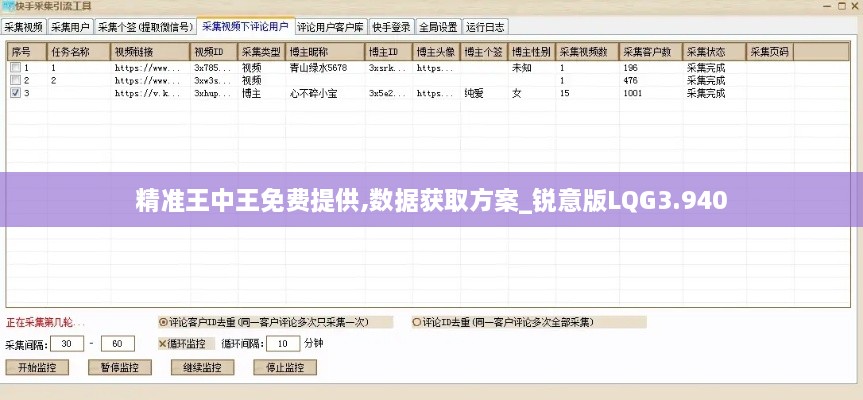
Task: Sort by the 博主昵称 column header
Action: 325,52
